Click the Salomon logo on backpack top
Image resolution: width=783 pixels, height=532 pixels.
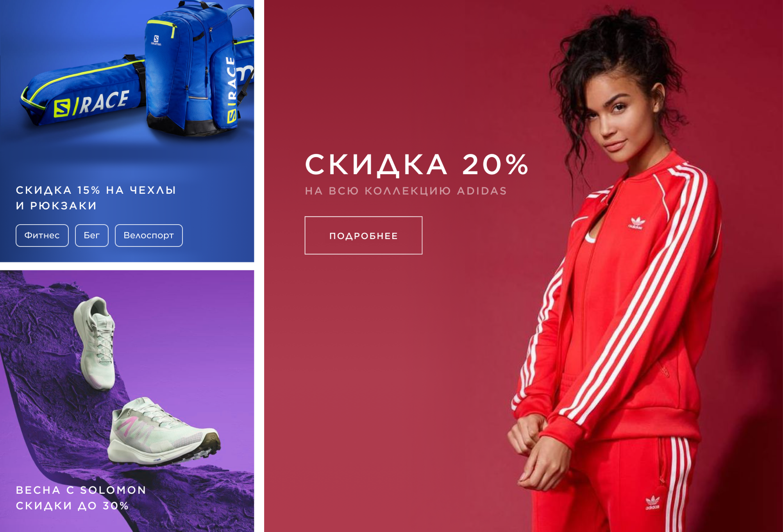[156, 40]
